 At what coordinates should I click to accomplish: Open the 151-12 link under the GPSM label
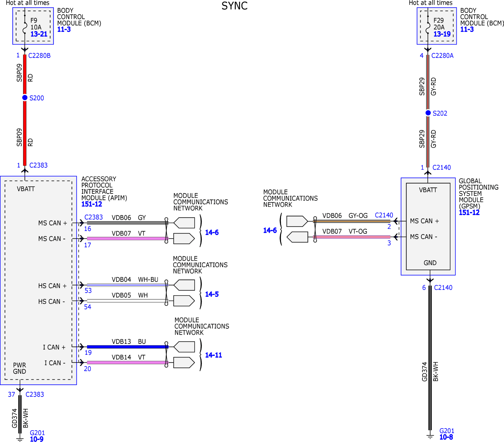click(x=469, y=212)
